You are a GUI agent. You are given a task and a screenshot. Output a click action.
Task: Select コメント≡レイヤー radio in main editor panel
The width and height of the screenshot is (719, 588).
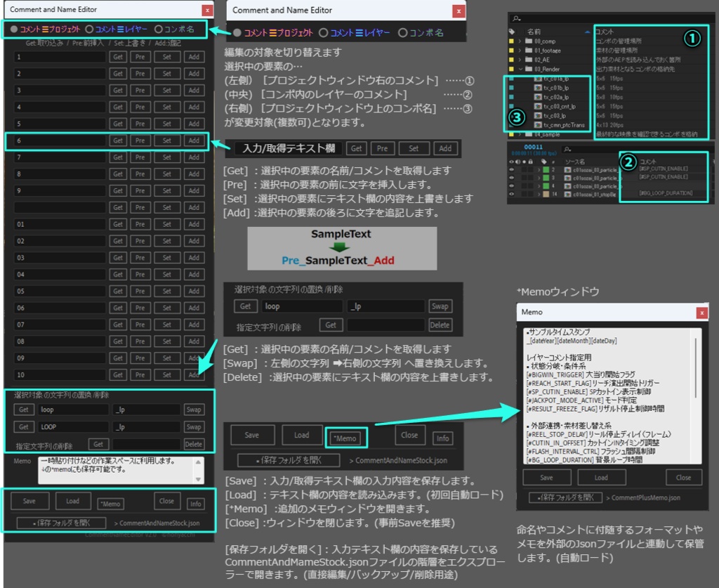pyautogui.click(x=89, y=29)
